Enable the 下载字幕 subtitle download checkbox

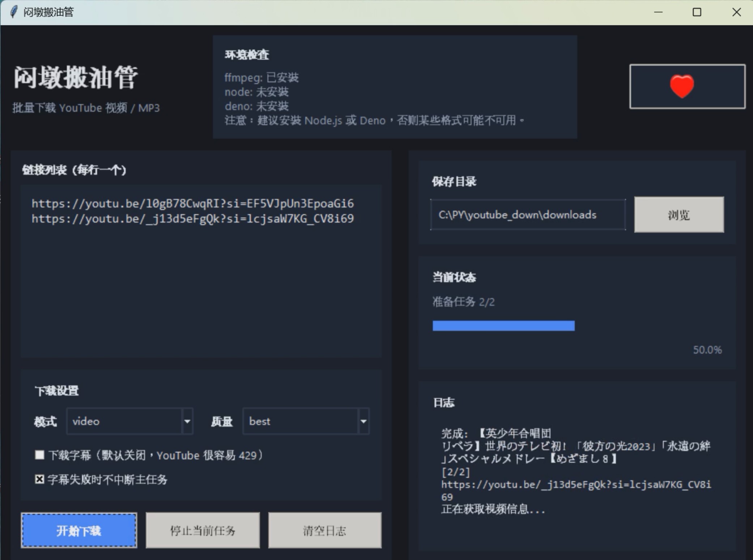tap(39, 455)
